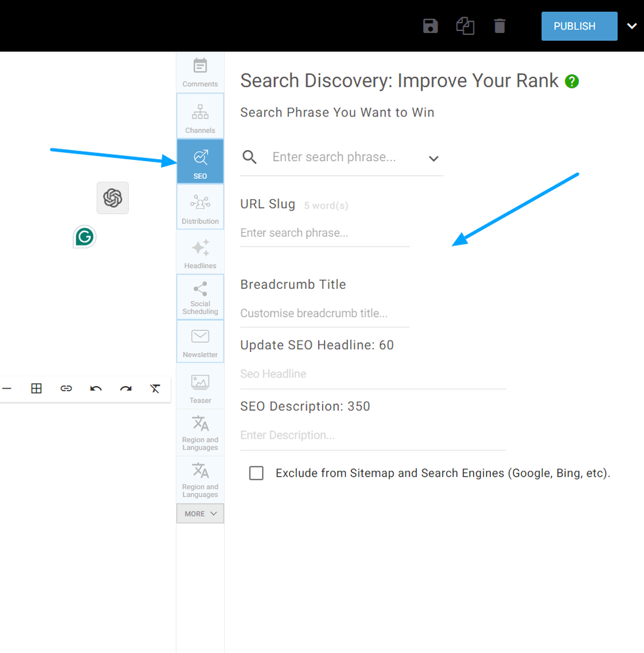Click the trash delete icon
The image size is (644, 653).
pyautogui.click(x=500, y=26)
